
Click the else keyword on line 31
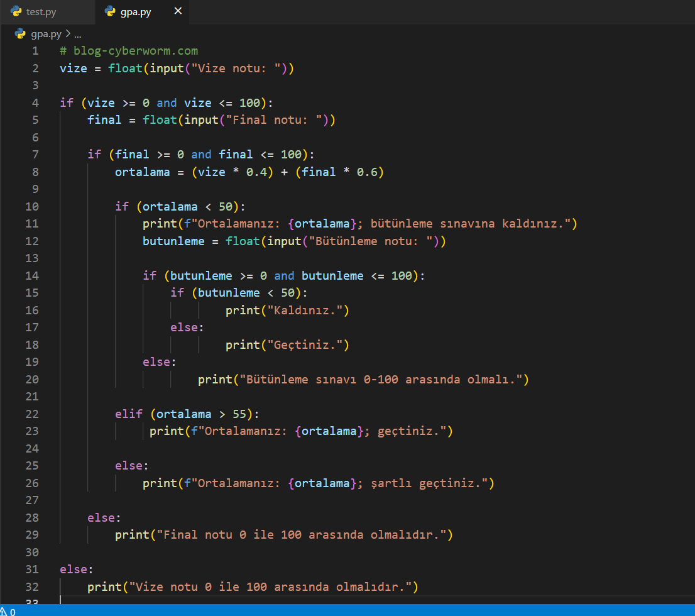pyautogui.click(x=74, y=569)
